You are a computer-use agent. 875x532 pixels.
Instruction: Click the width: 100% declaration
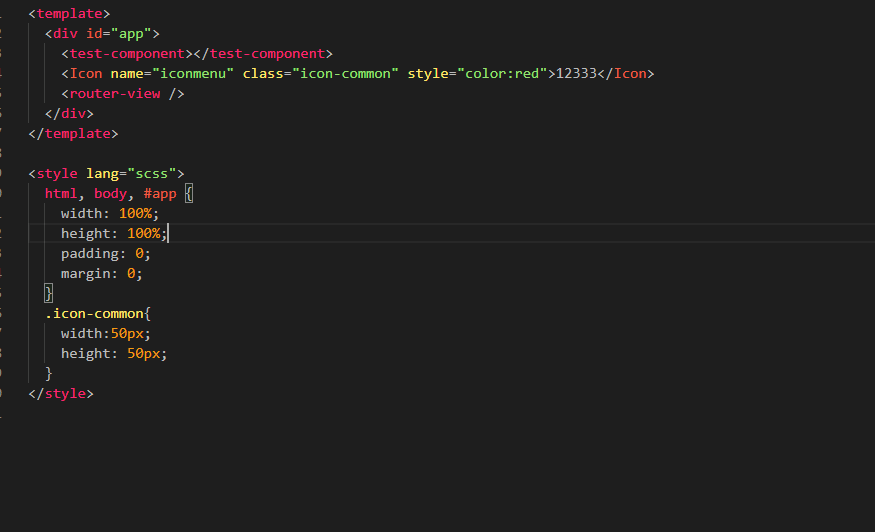pos(109,214)
